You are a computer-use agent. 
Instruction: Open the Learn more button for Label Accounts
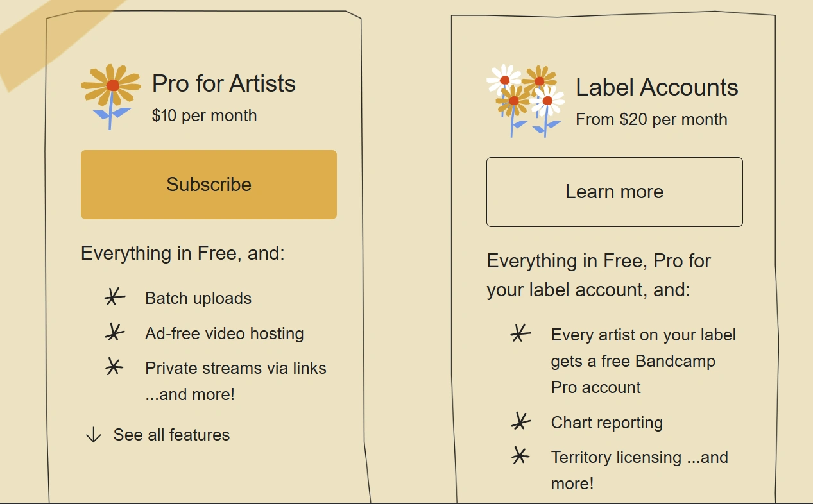[614, 192]
